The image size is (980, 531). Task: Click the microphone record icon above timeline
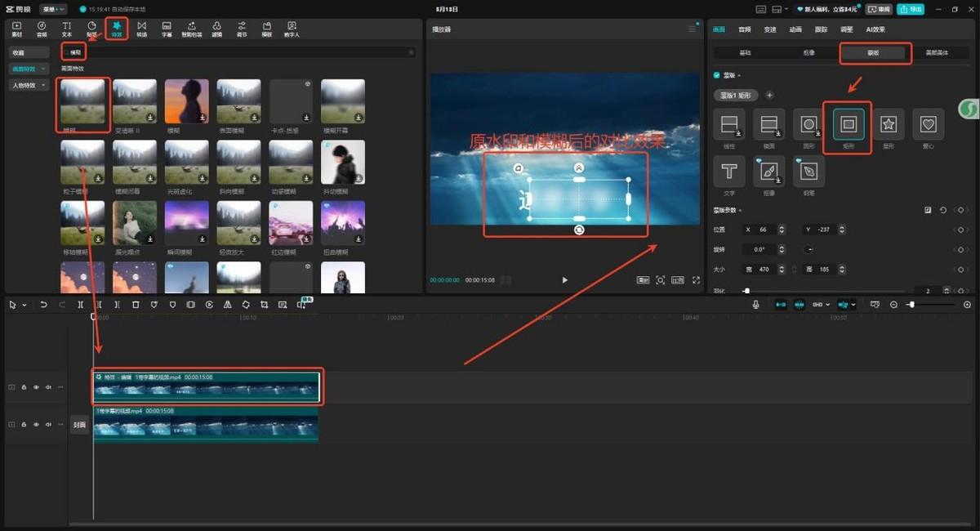pos(755,305)
